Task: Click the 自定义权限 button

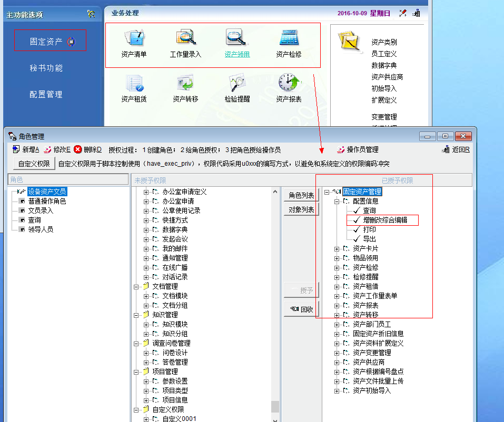Action: [34, 164]
